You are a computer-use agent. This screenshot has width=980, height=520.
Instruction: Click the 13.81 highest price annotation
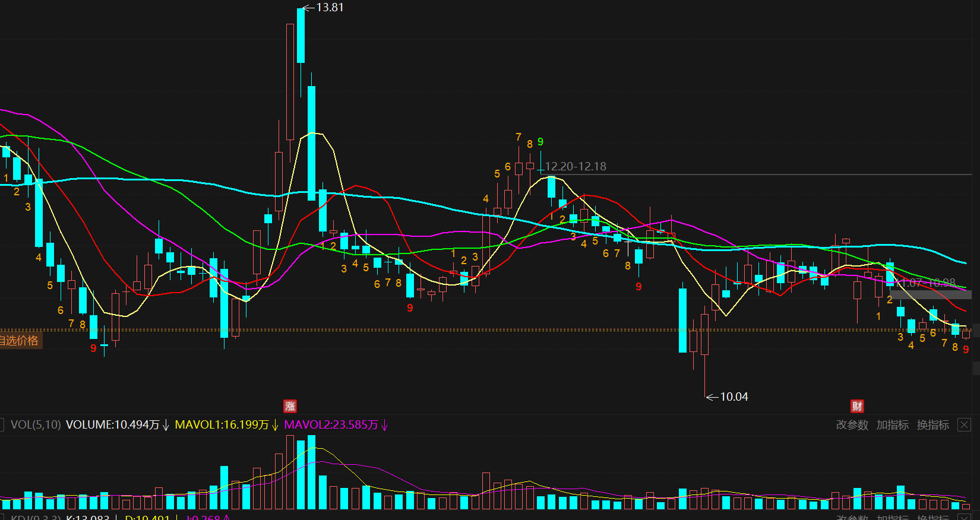pos(330,7)
